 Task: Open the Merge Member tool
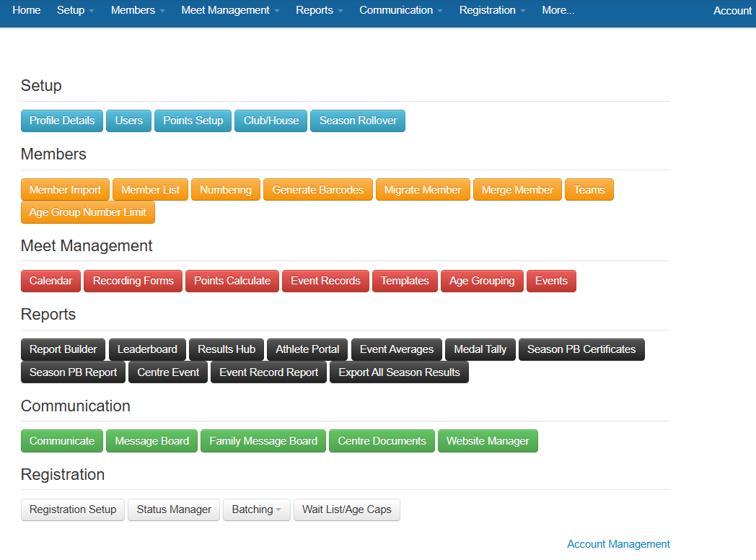pos(517,189)
